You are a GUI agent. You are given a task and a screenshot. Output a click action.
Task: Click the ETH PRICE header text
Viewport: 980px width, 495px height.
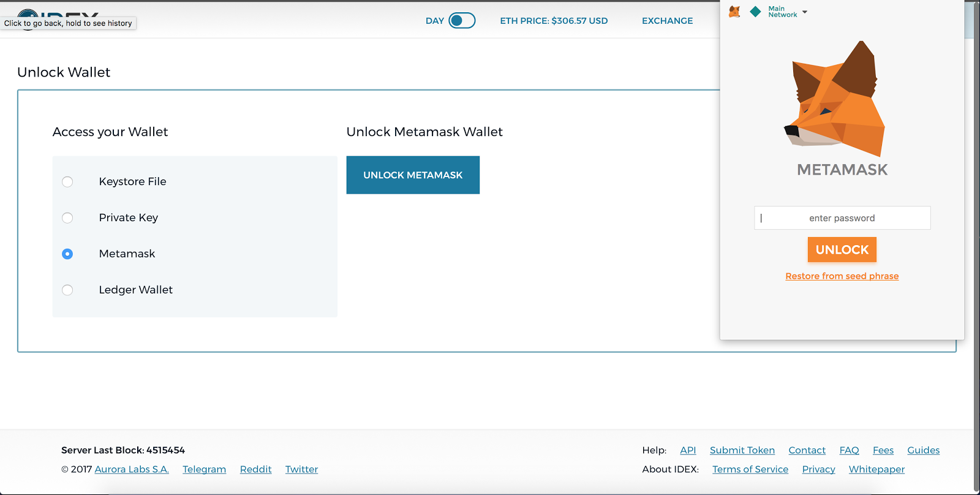pos(554,21)
